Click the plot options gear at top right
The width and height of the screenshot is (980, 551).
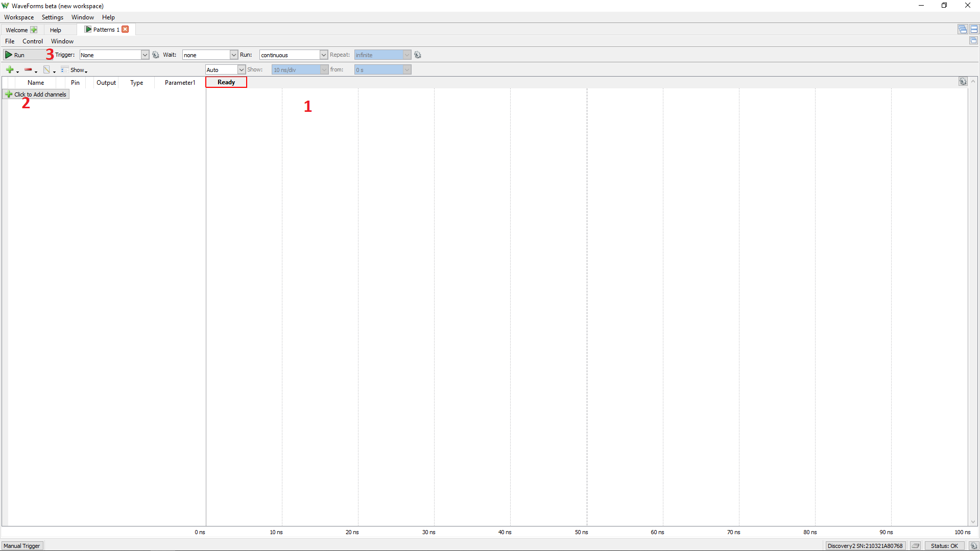[963, 82]
